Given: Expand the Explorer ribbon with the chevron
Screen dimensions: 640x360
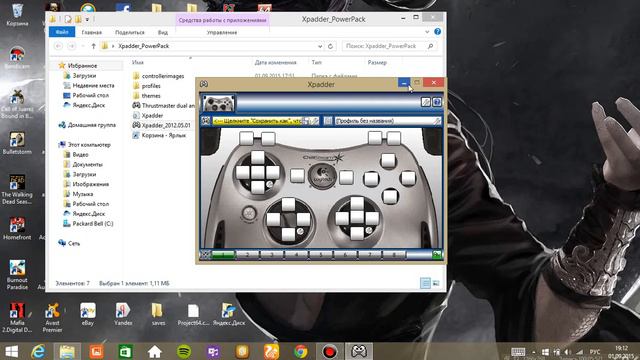Looking at the screenshot, I should pos(427,32).
